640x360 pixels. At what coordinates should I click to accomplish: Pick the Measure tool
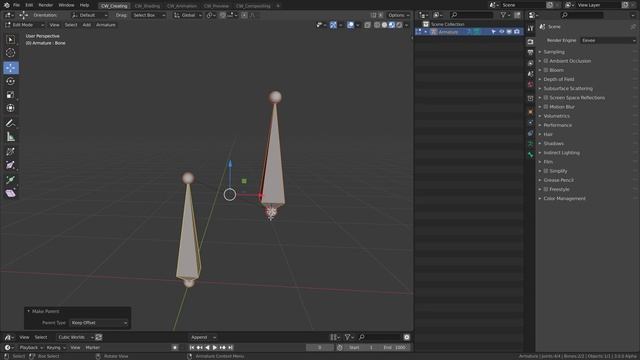[x=11, y=137]
